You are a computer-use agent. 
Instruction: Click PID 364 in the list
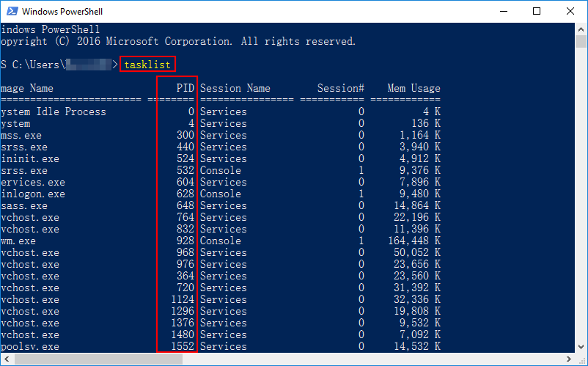[x=185, y=276]
